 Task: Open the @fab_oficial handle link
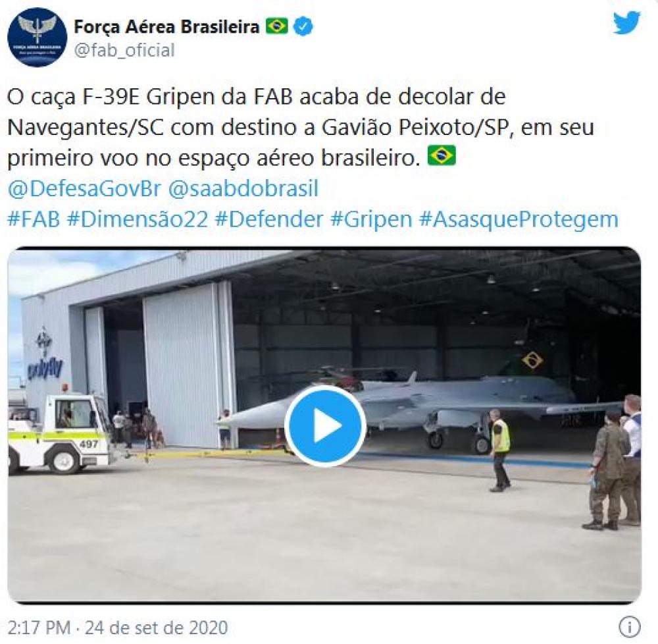[x=124, y=51]
